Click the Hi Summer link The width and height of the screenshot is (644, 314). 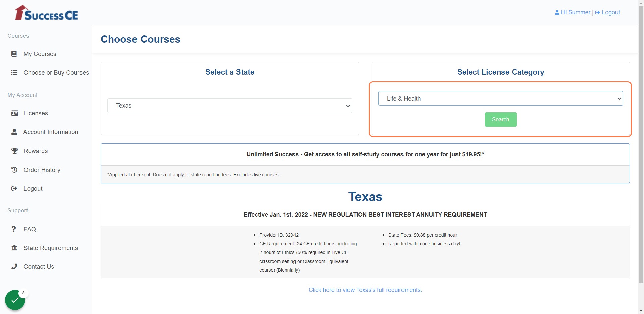click(x=576, y=12)
